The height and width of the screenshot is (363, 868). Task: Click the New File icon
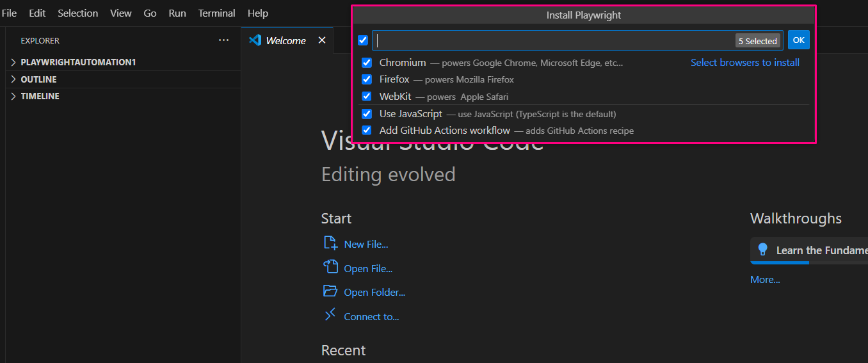pyautogui.click(x=330, y=243)
